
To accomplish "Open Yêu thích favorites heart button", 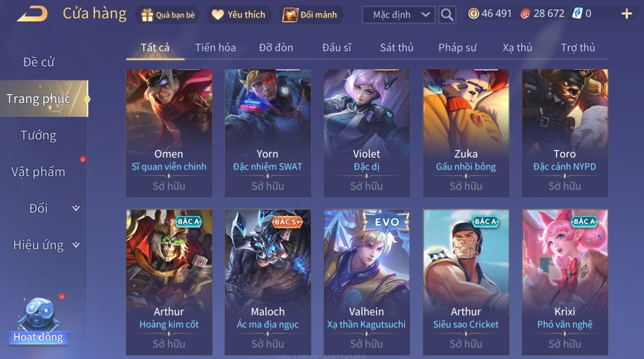I will [x=239, y=15].
